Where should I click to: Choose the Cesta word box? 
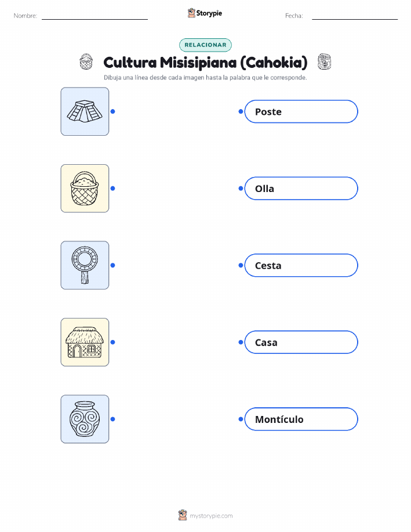[x=301, y=265]
